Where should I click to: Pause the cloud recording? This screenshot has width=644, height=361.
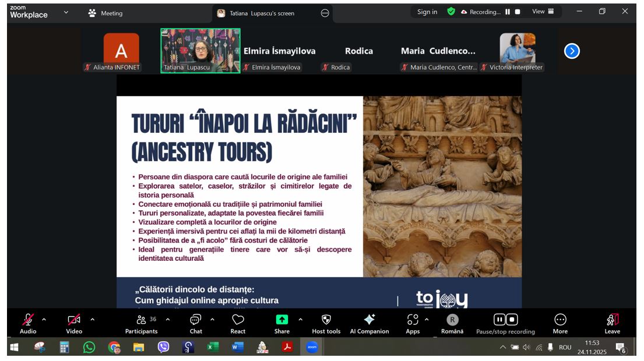(499, 318)
